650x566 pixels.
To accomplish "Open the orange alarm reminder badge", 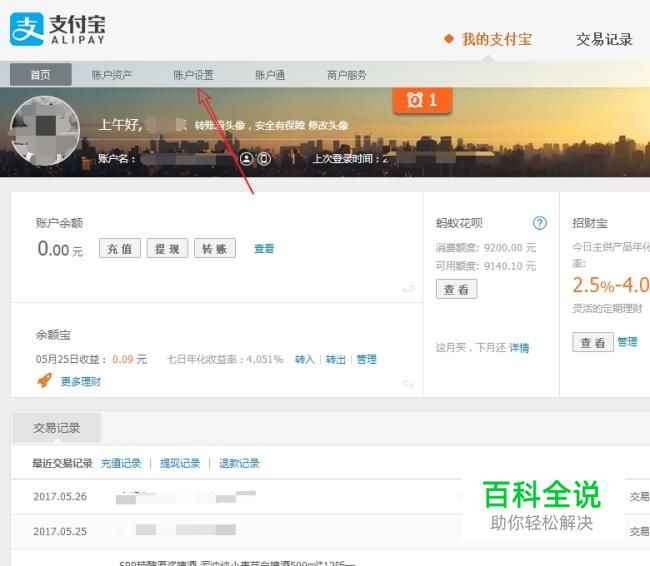I will click(422, 100).
